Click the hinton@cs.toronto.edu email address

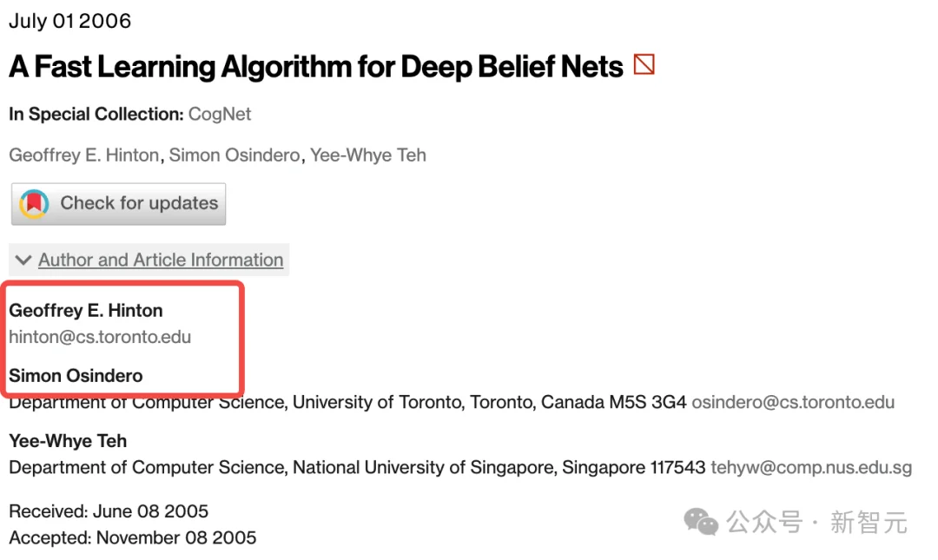click(x=100, y=337)
